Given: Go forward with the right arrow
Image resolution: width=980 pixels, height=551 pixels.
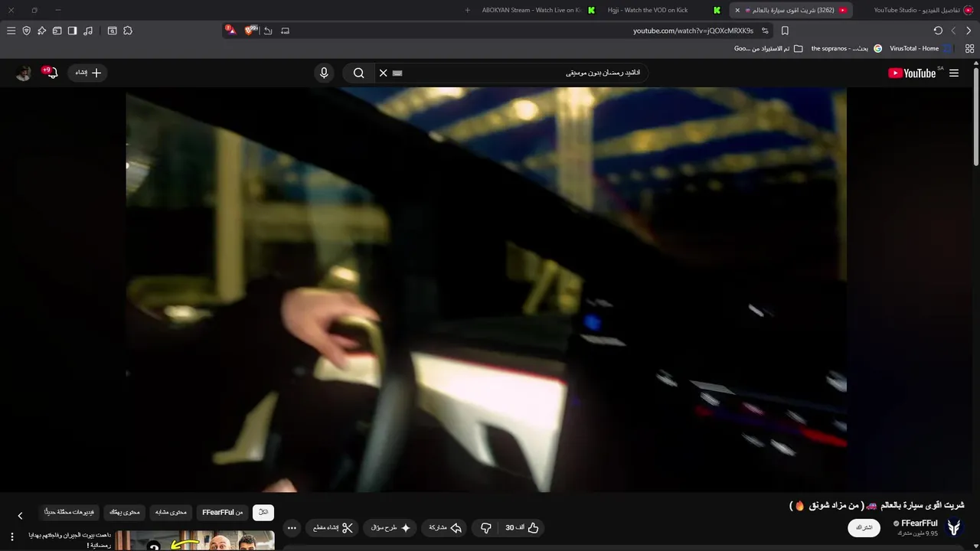Looking at the screenshot, I should coord(969,31).
